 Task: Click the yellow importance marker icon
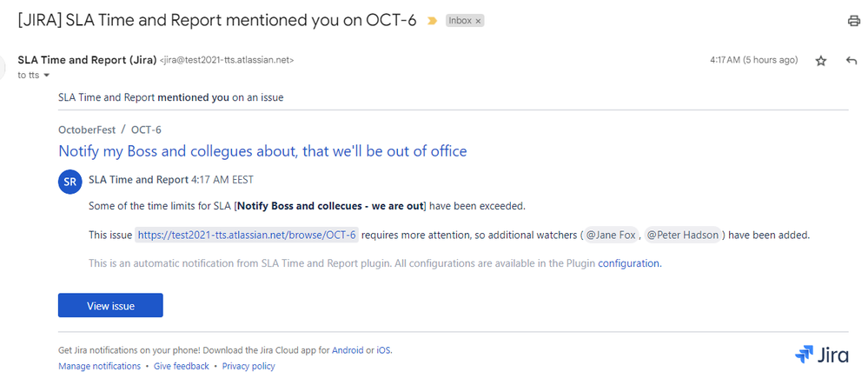pyautogui.click(x=433, y=21)
